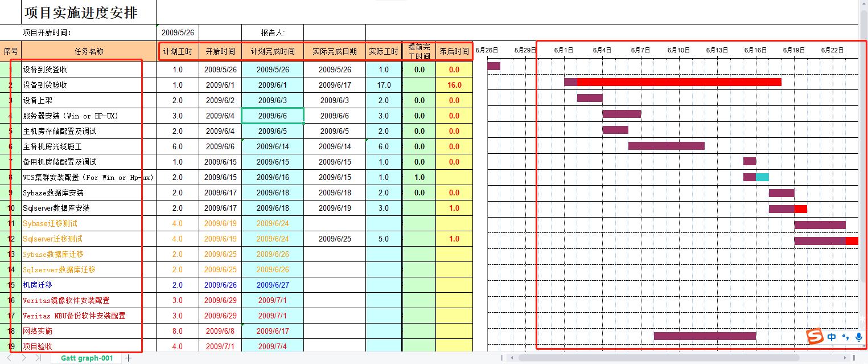Select the 项目验收 task cell
This screenshot has height=364, width=868.
tap(89, 346)
